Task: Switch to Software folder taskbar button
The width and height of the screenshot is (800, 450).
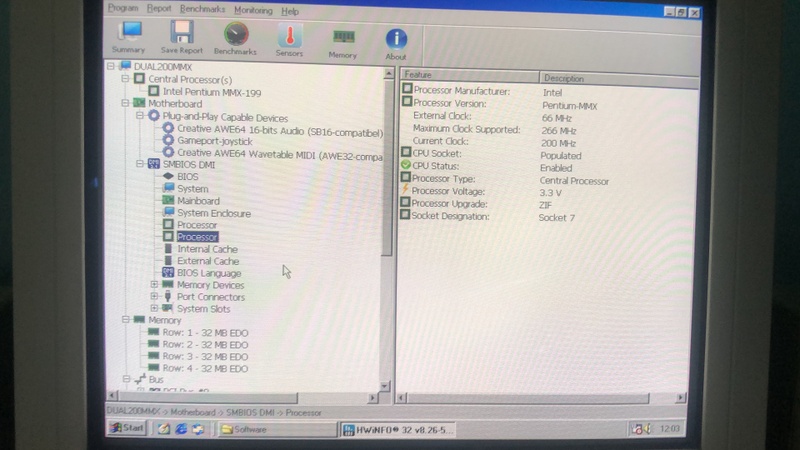Action: pos(276,430)
